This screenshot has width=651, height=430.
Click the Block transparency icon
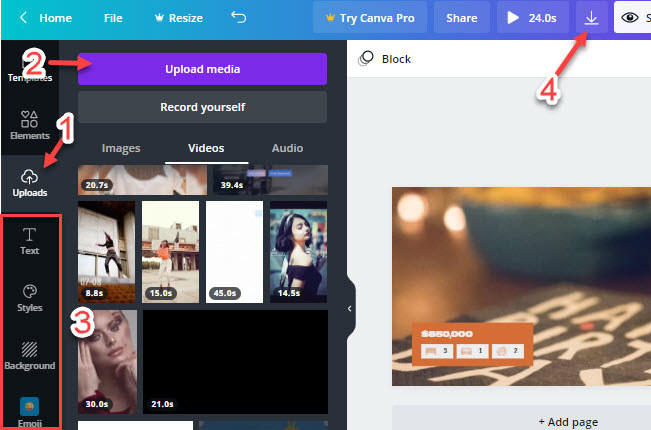[366, 59]
